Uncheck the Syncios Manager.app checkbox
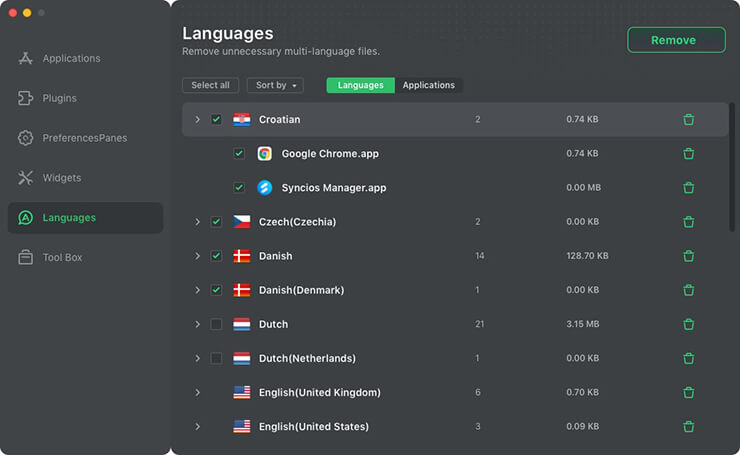 coord(239,187)
